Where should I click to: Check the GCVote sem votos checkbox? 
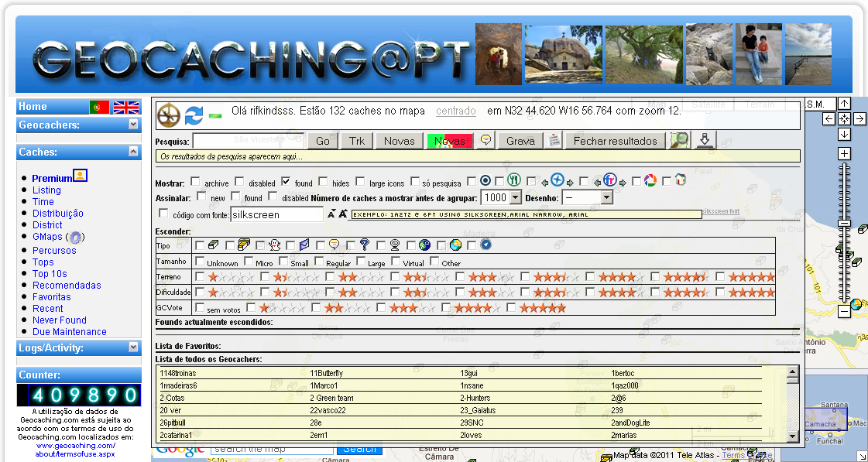[x=200, y=307]
